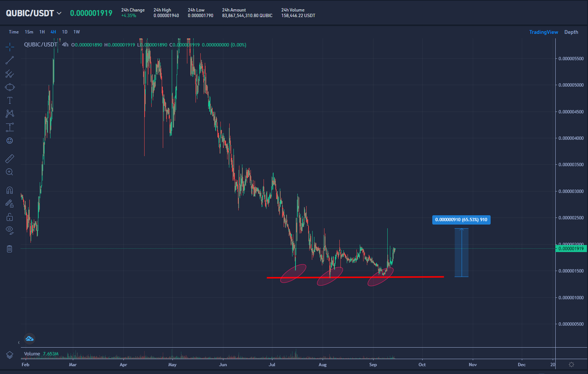Click the Sep label on time axis
This screenshot has width=588, height=374.
click(x=372, y=365)
